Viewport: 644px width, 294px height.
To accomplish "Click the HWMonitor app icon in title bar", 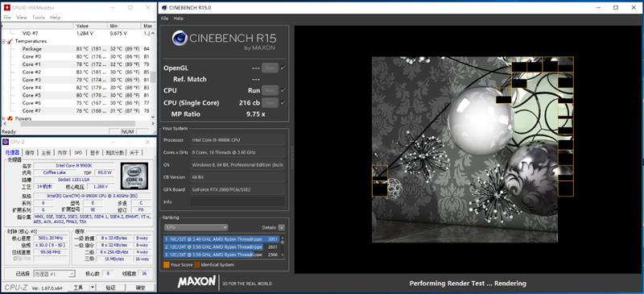I will pyautogui.click(x=6, y=7).
